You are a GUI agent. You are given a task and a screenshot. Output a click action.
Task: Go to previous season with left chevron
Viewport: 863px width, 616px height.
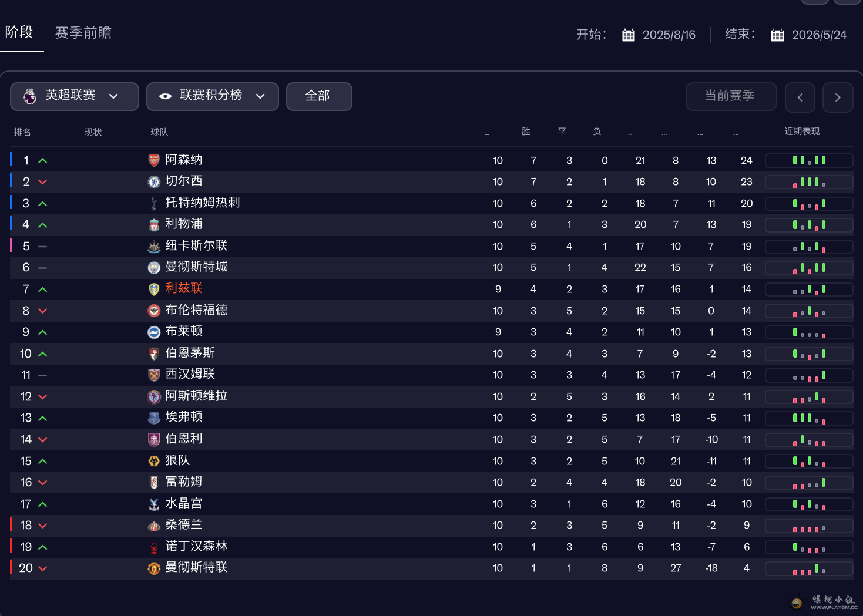800,97
